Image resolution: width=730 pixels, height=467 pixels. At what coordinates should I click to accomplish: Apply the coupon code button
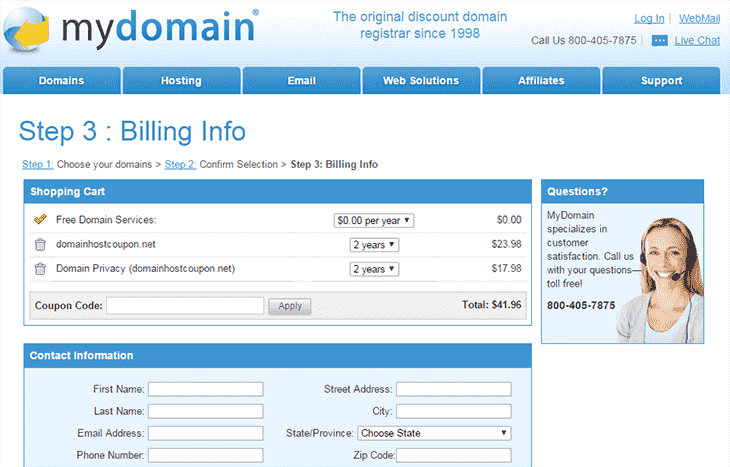(x=290, y=306)
